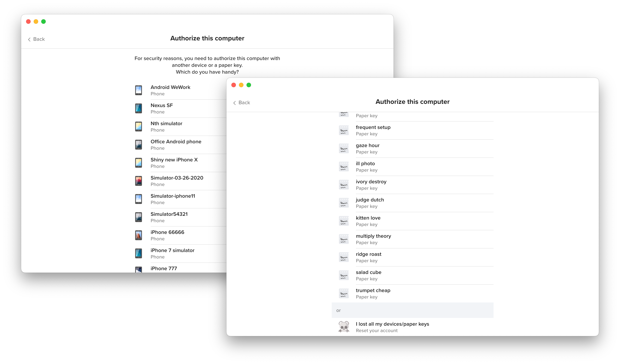Go Back in the front window
620x364 pixels.
(x=242, y=103)
